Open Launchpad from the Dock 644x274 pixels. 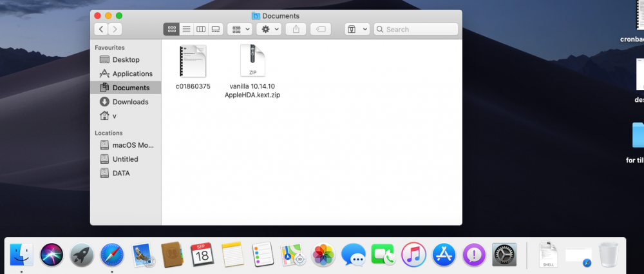click(x=82, y=255)
